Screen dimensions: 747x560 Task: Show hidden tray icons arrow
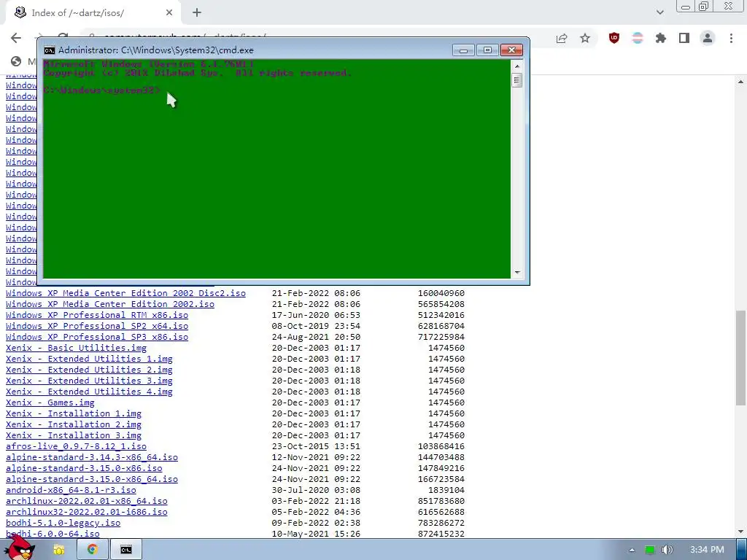[632, 550]
